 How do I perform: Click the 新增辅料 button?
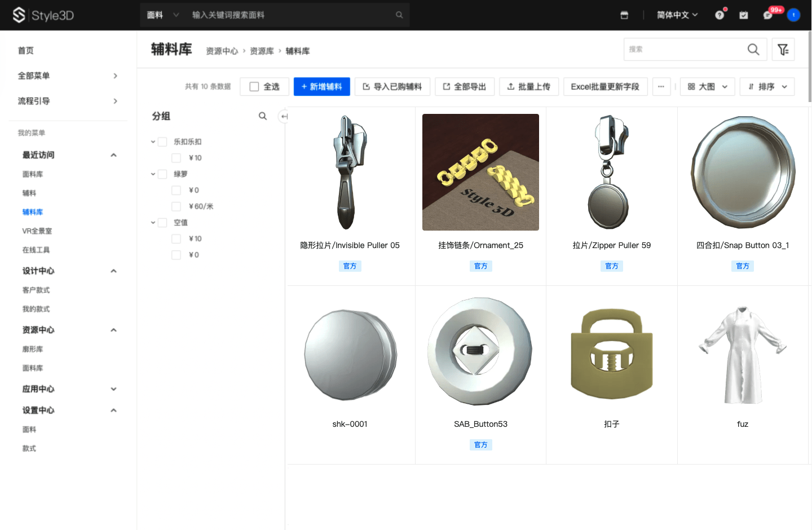[x=321, y=87]
